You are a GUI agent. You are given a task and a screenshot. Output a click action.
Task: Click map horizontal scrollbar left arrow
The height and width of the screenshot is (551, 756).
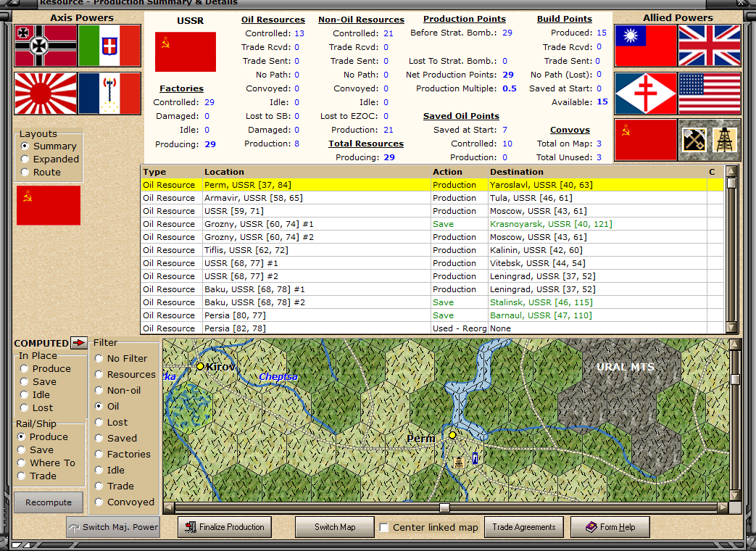168,507
